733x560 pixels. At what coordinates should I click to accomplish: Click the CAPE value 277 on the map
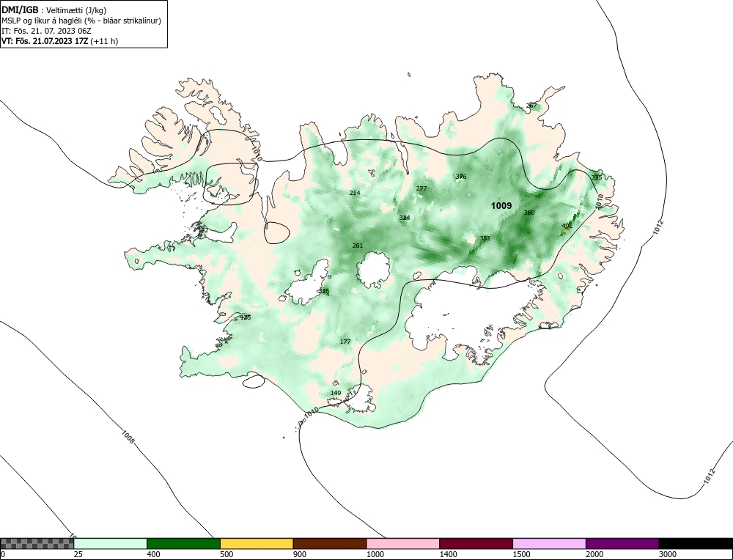click(421, 188)
